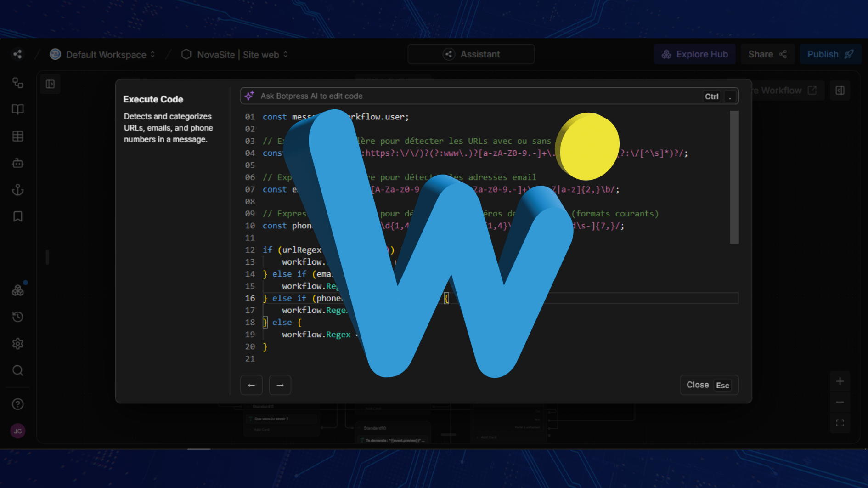
Task: Open the Agents robot icon in the sidebar
Action: [x=17, y=163]
